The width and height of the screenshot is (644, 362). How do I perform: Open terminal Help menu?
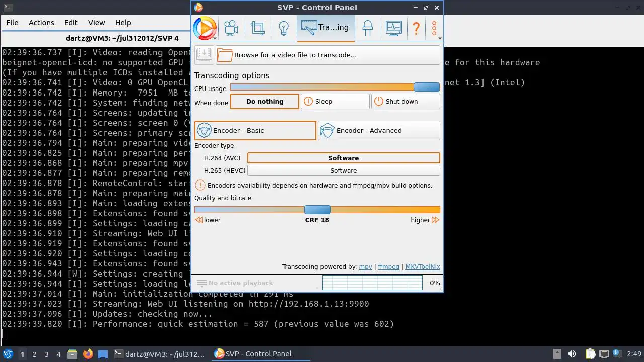click(x=123, y=23)
